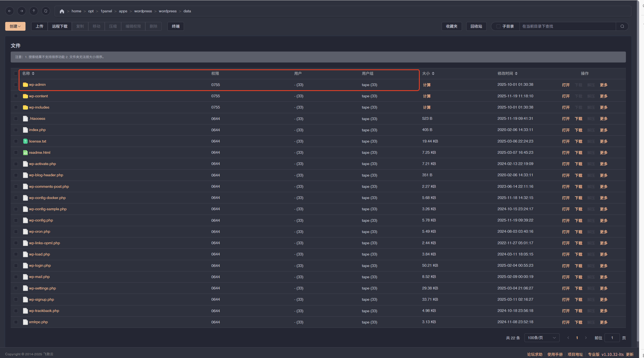Click the license.txt file icon
644x358 pixels.
click(25, 141)
